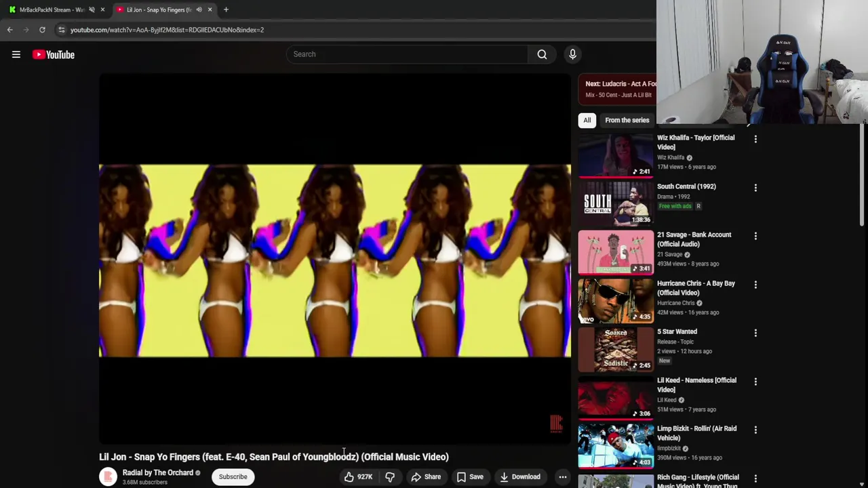The width and height of the screenshot is (868, 488).
Task: Click the channel watermark in video corner
Action: (x=556, y=424)
